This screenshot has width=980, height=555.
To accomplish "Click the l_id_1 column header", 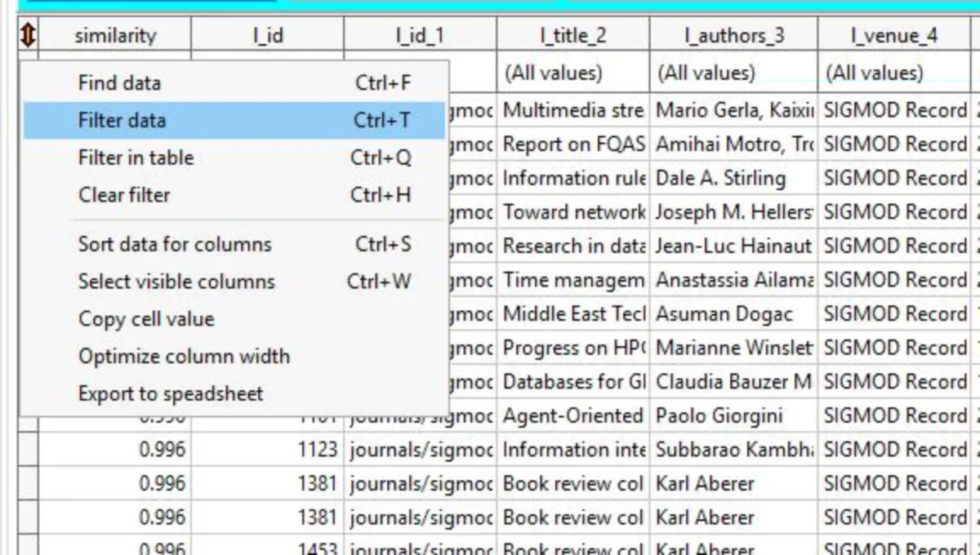I will 421,35.
